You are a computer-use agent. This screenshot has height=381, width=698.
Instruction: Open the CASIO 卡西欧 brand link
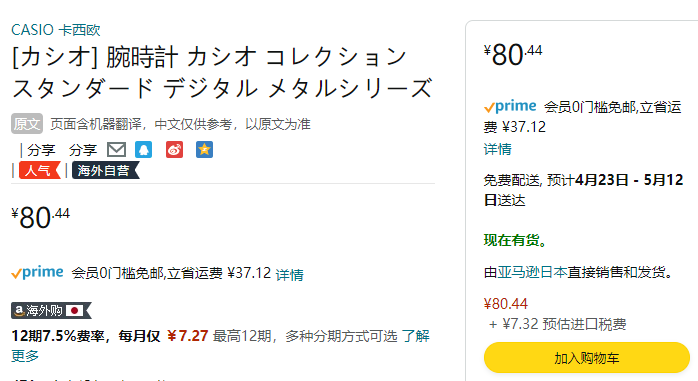[56, 30]
